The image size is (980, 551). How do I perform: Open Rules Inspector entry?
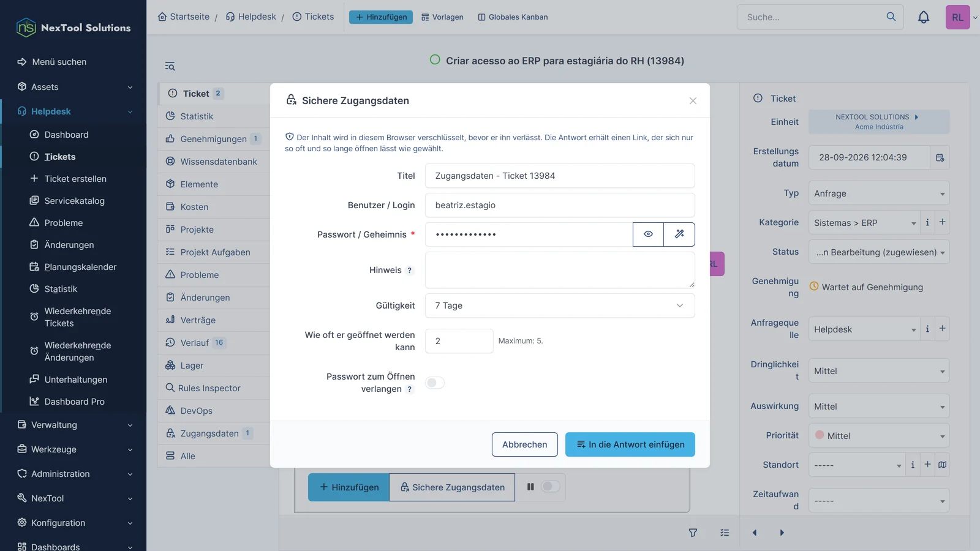(x=213, y=388)
